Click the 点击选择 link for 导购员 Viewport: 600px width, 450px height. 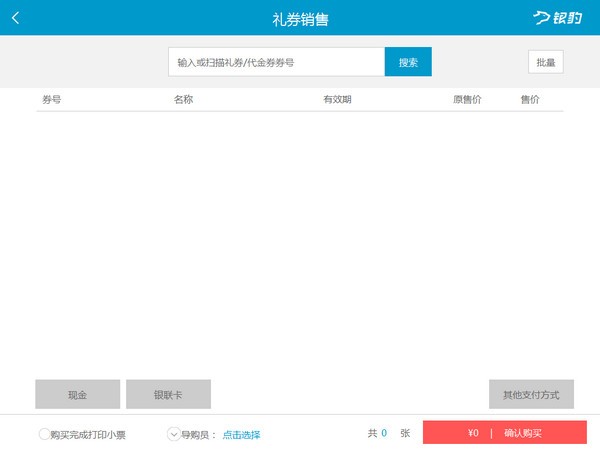(x=241, y=434)
